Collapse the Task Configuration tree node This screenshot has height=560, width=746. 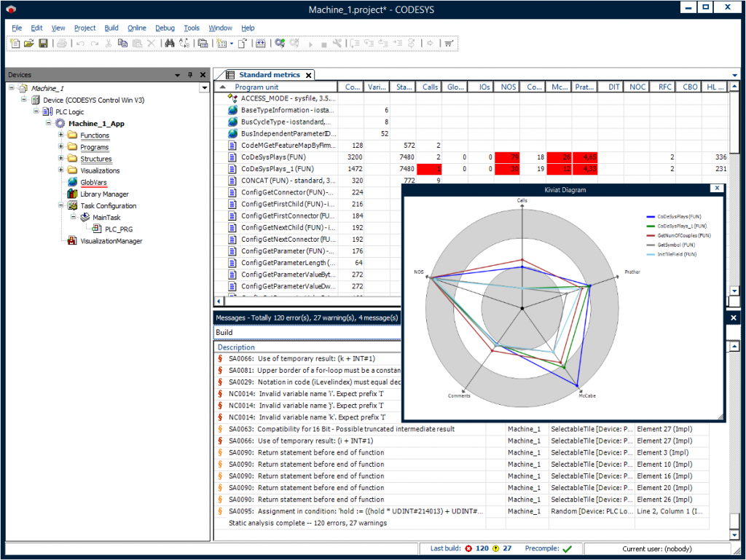click(x=62, y=206)
